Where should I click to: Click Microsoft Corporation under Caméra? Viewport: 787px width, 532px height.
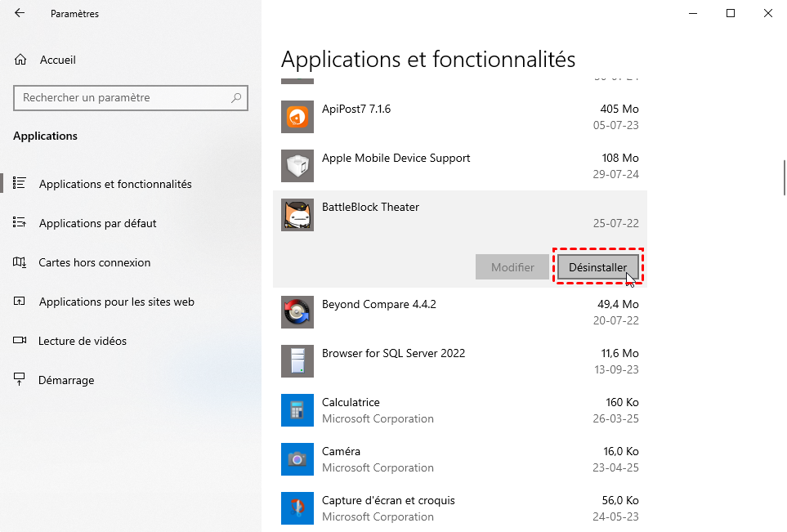pyautogui.click(x=378, y=467)
